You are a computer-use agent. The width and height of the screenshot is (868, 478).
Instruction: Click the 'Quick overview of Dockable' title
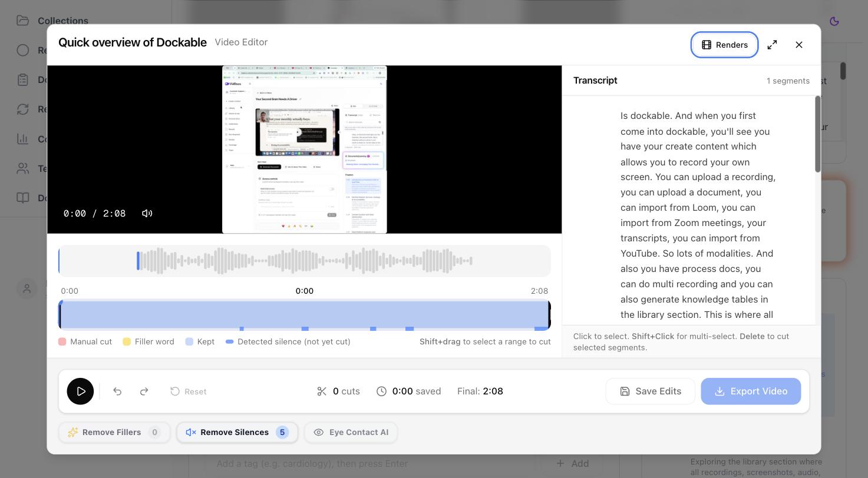133,42
